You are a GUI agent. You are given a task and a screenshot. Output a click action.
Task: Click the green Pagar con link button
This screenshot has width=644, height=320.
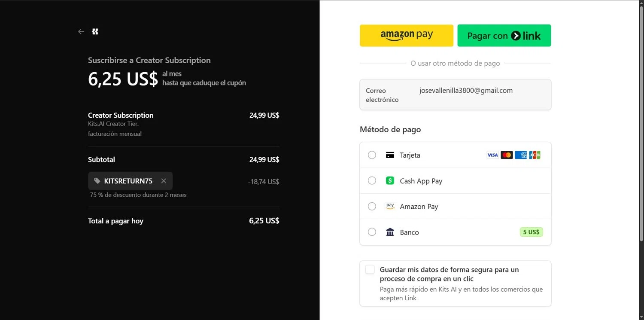504,36
